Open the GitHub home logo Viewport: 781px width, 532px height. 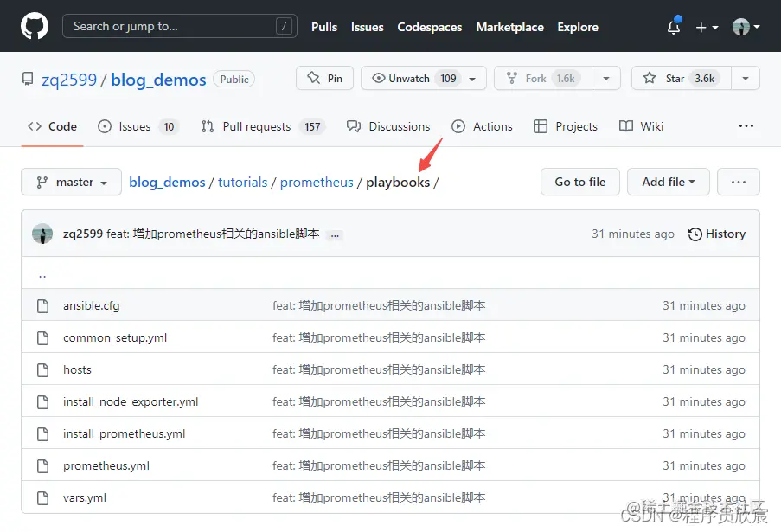click(35, 26)
